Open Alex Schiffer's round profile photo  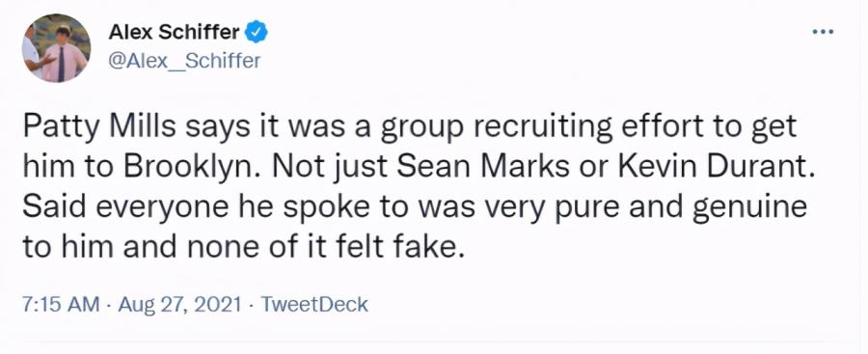click(x=57, y=48)
